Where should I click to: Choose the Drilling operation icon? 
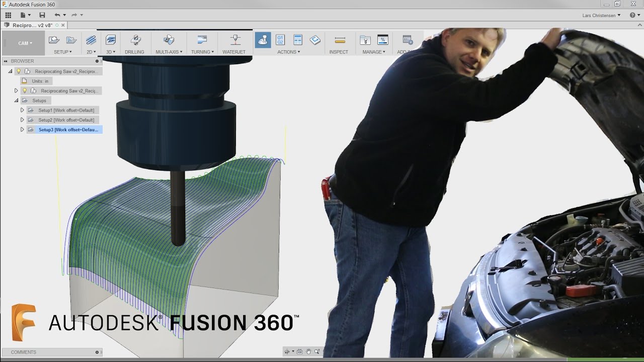pos(135,40)
